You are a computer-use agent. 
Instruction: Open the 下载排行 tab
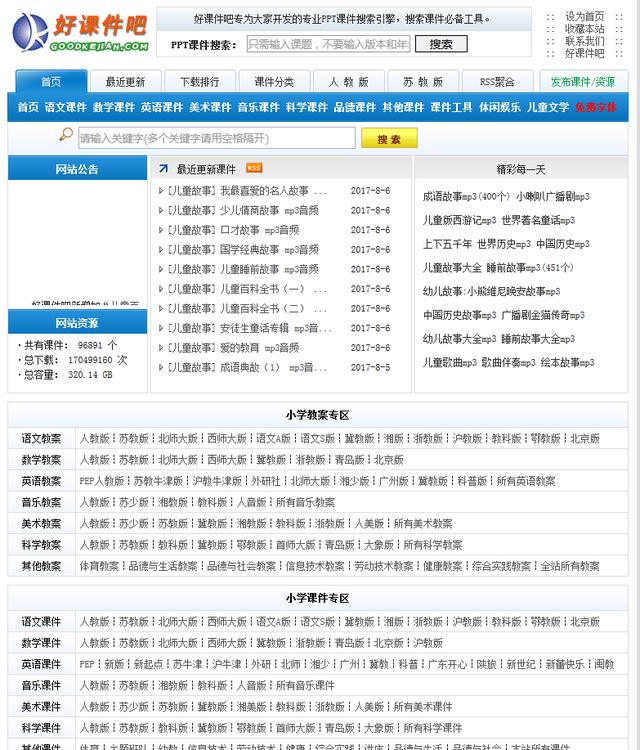click(x=200, y=82)
